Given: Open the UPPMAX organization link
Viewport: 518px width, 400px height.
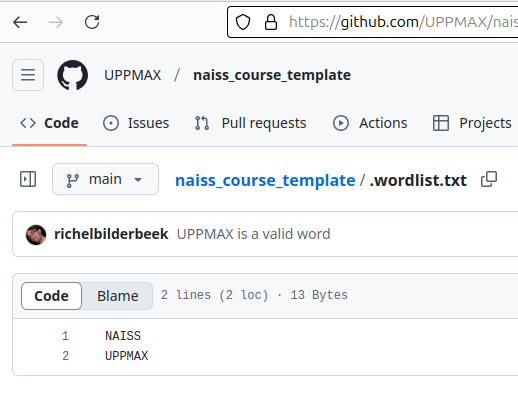Looking at the screenshot, I should point(133,75).
